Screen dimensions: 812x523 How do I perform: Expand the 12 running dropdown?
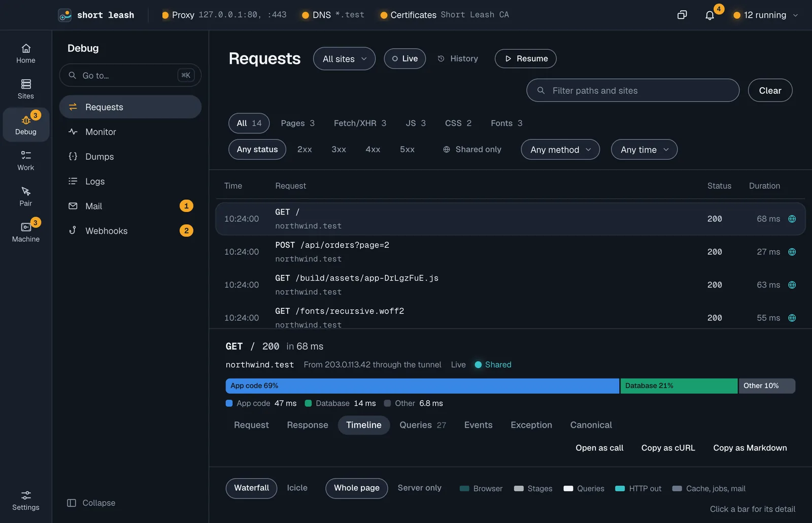pos(766,15)
